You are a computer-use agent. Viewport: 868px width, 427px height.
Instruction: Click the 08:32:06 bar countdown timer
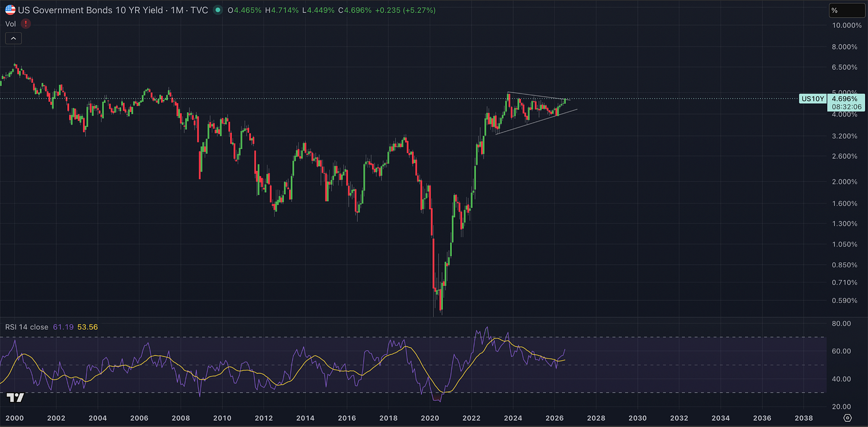point(847,107)
